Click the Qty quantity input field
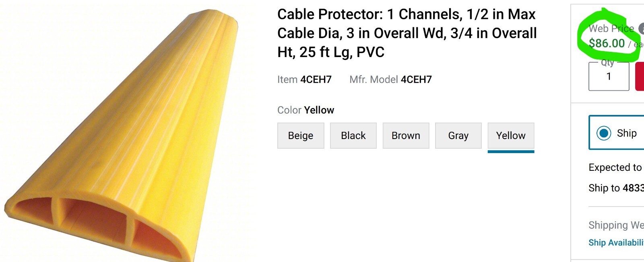Image resolution: width=644 pixels, height=262 pixels. 609,76
